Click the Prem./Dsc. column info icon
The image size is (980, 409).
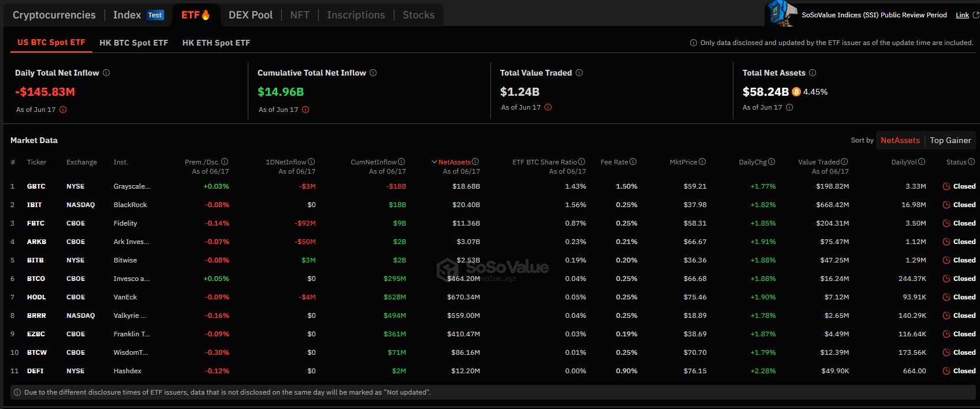point(225,162)
